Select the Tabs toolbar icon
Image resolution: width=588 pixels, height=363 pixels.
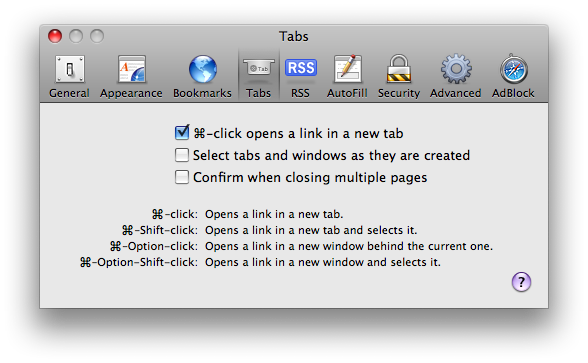(x=258, y=76)
